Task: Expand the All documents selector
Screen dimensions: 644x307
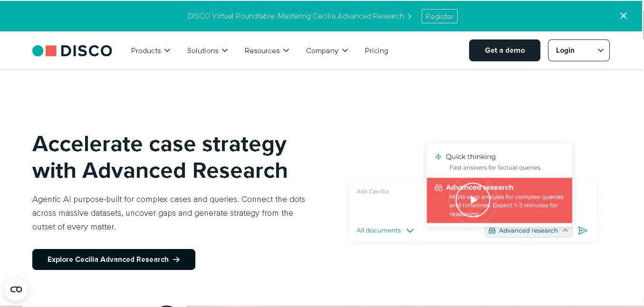Action: pos(385,230)
